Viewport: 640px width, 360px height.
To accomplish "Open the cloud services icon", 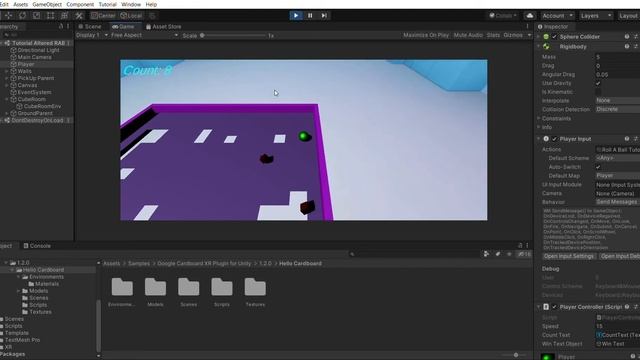I will click(x=530, y=16).
